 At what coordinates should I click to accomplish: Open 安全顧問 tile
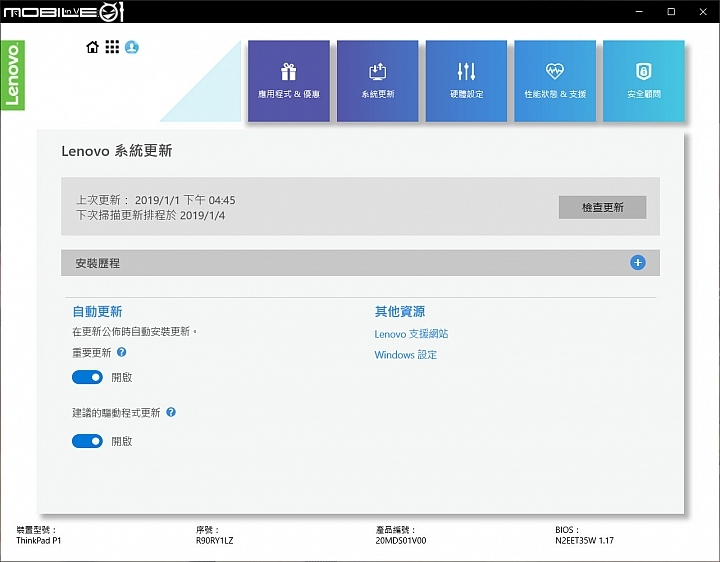click(644, 81)
